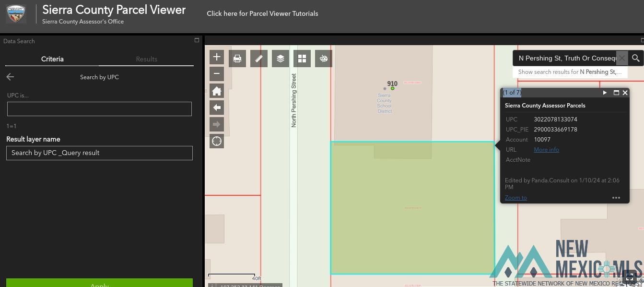
Task: Open the Basemap Gallery grid
Action: 302,59
